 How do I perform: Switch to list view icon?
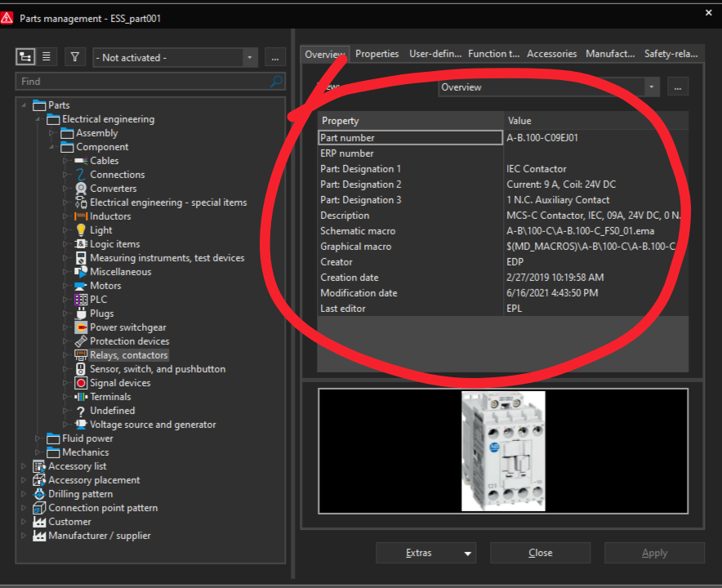47,57
